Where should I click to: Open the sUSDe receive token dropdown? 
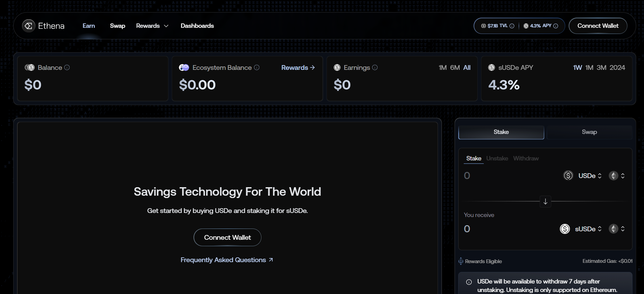pos(588,229)
